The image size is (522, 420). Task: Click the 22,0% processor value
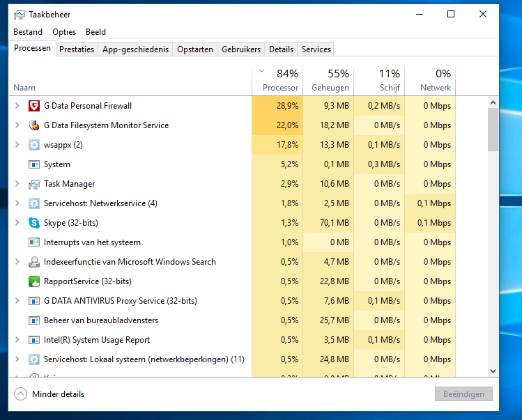(x=287, y=125)
